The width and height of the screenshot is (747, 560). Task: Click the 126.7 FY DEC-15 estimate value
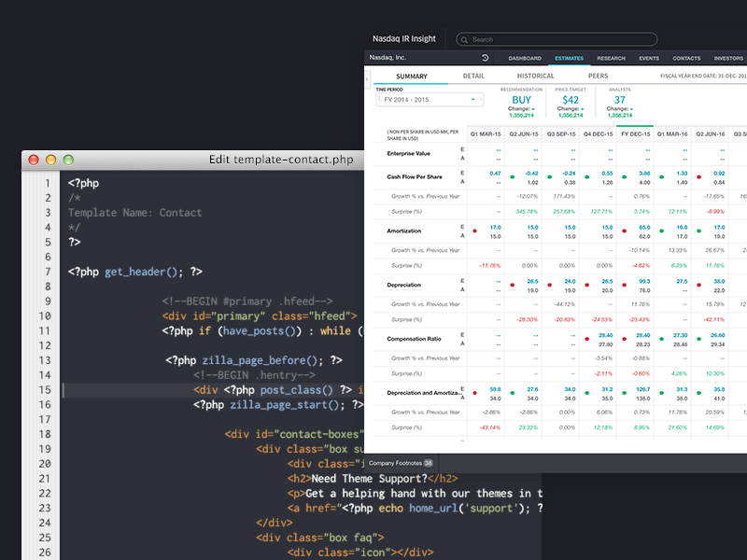point(643,389)
